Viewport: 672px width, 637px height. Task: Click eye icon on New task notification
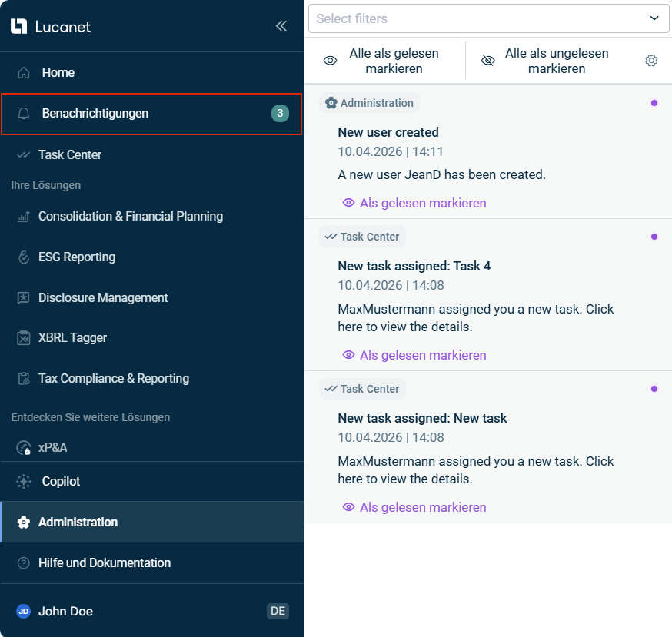pyautogui.click(x=348, y=507)
